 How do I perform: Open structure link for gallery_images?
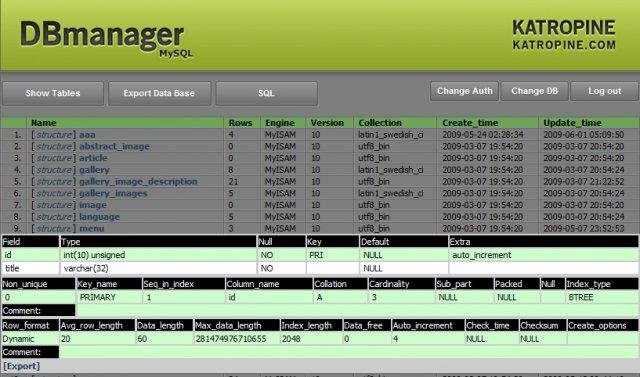click(x=54, y=193)
